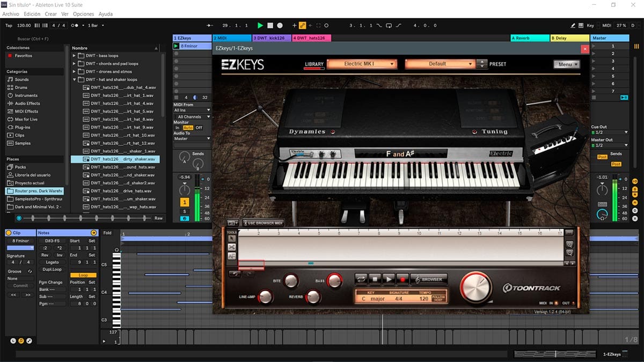Select Favoritos collection
This screenshot has height=362, width=644.
pyautogui.click(x=23, y=56)
